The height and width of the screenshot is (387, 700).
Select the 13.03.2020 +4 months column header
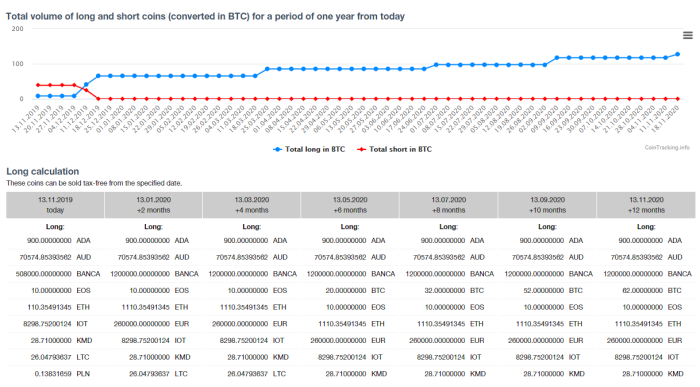point(252,205)
